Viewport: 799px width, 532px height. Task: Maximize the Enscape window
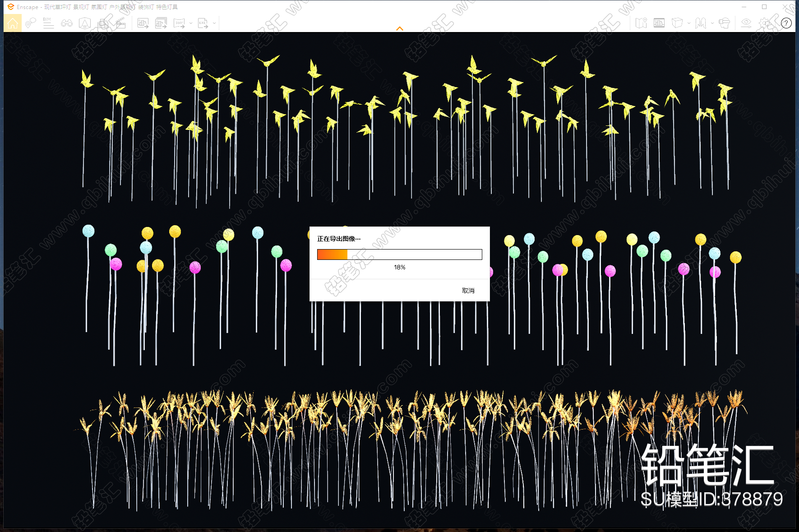(x=764, y=7)
